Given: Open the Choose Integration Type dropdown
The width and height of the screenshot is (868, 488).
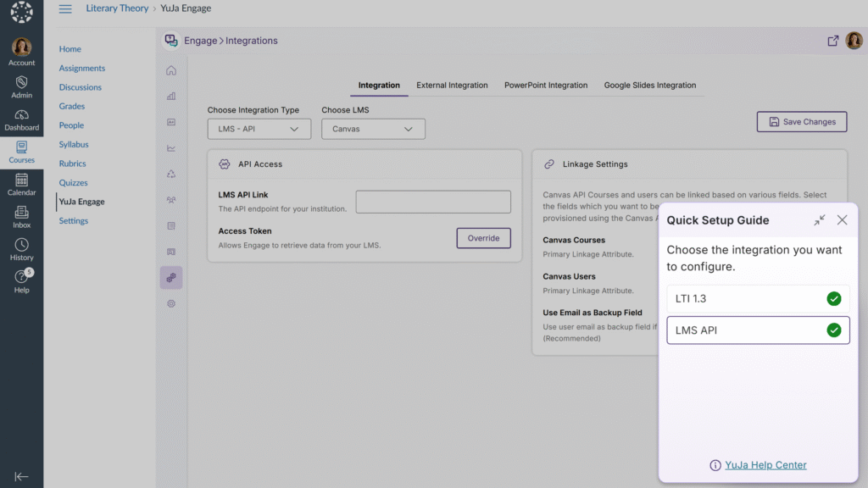Looking at the screenshot, I should (259, 129).
